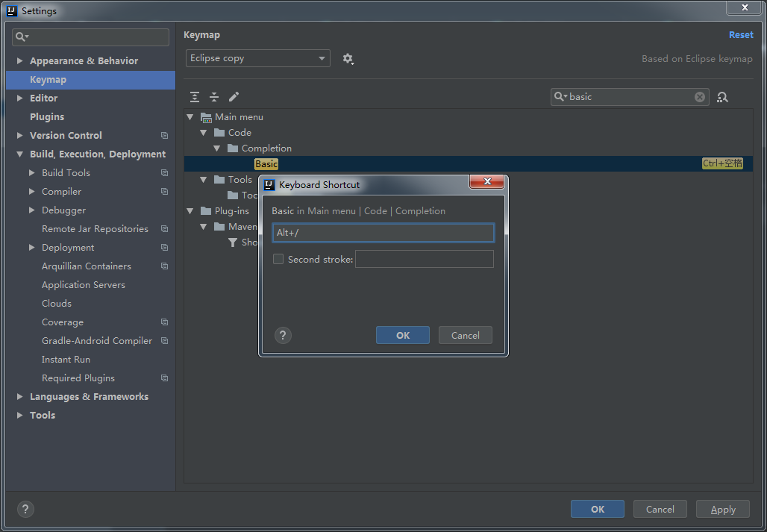Click the Keymap action search field with 'basic'
The image size is (767, 532).
tap(630, 97)
